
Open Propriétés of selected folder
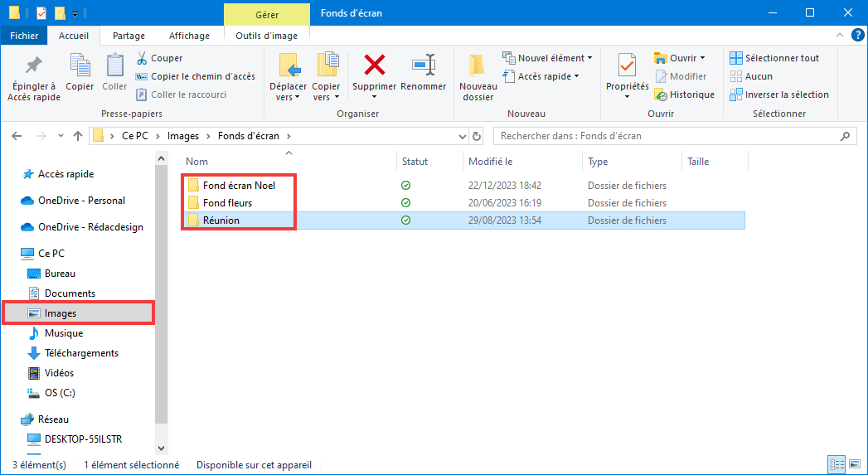click(628, 76)
